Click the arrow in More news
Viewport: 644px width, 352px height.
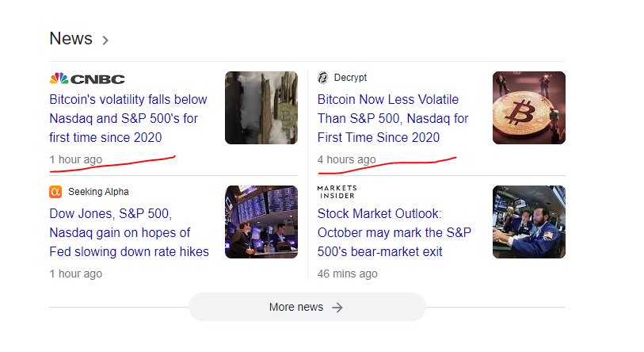(337, 307)
